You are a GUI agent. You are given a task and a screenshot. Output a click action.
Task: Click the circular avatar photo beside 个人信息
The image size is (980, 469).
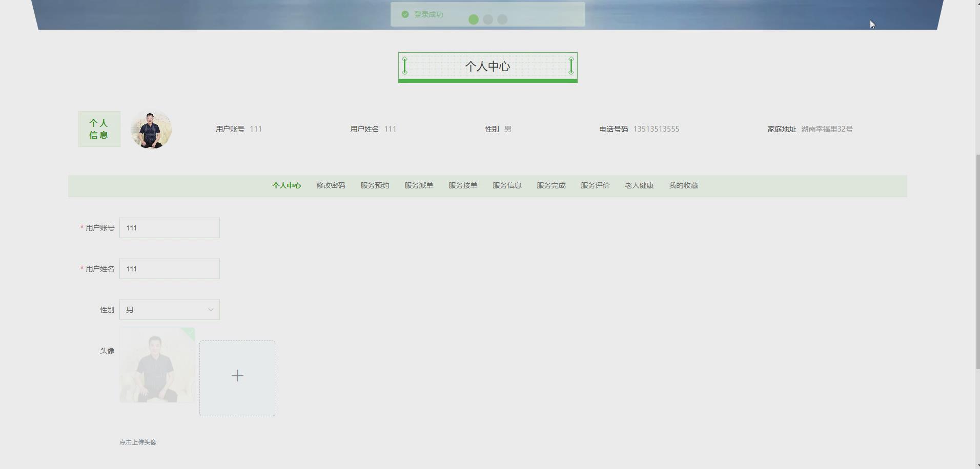tap(151, 129)
